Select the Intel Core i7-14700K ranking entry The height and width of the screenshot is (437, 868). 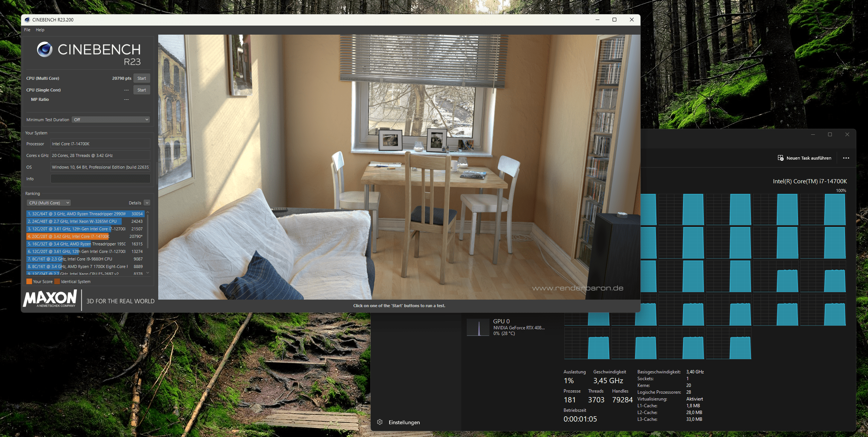pyautogui.click(x=68, y=236)
